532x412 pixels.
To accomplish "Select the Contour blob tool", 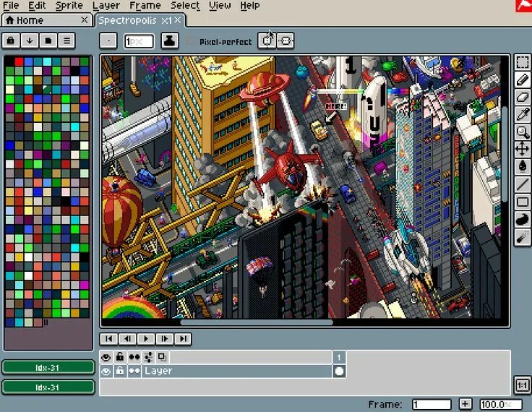I will (523, 219).
